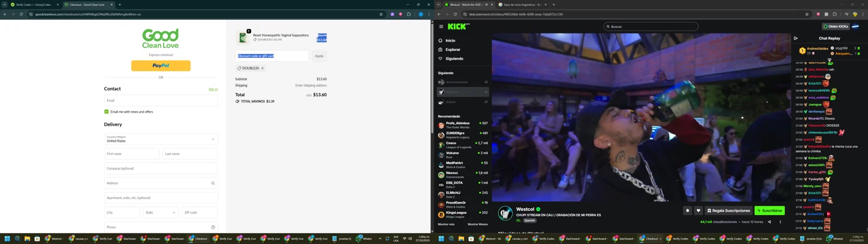
Task: Click the Apply discount button
Action: 319,56
